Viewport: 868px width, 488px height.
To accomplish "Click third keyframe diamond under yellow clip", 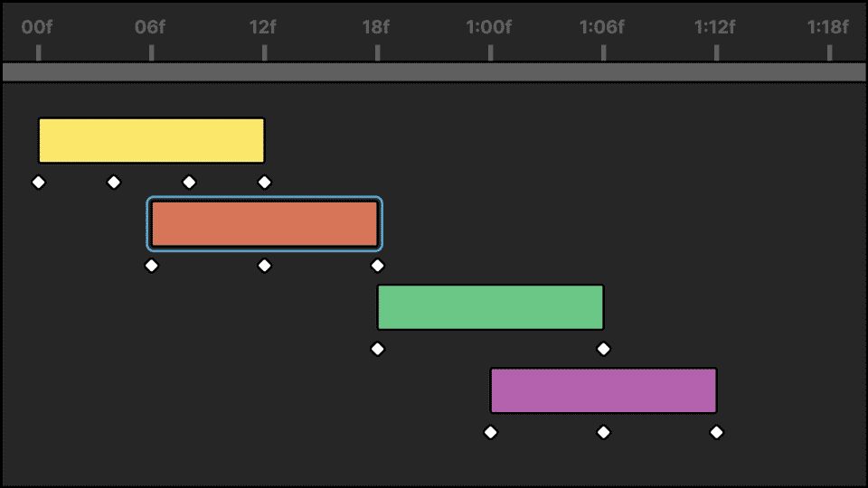I will (189, 183).
